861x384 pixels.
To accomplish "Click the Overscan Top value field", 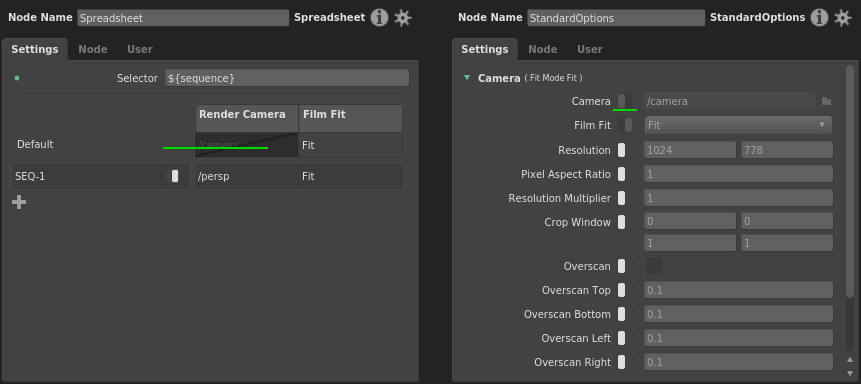I will pyautogui.click(x=739, y=290).
